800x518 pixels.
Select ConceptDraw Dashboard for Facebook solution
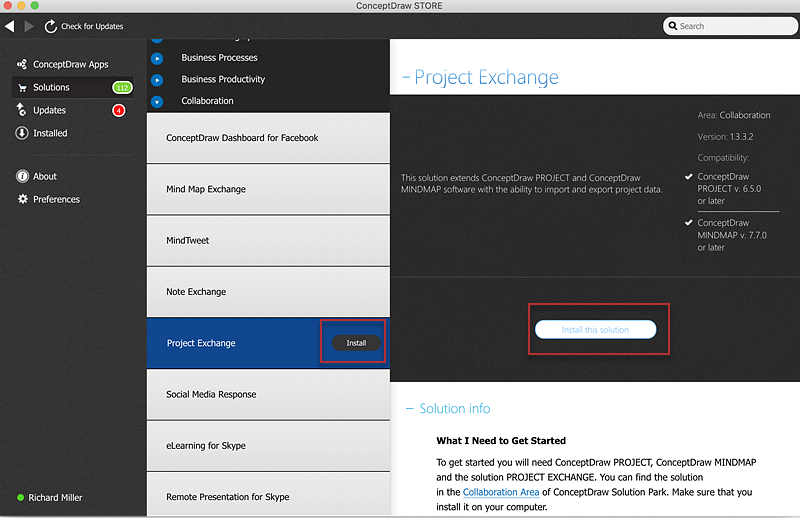coord(268,138)
